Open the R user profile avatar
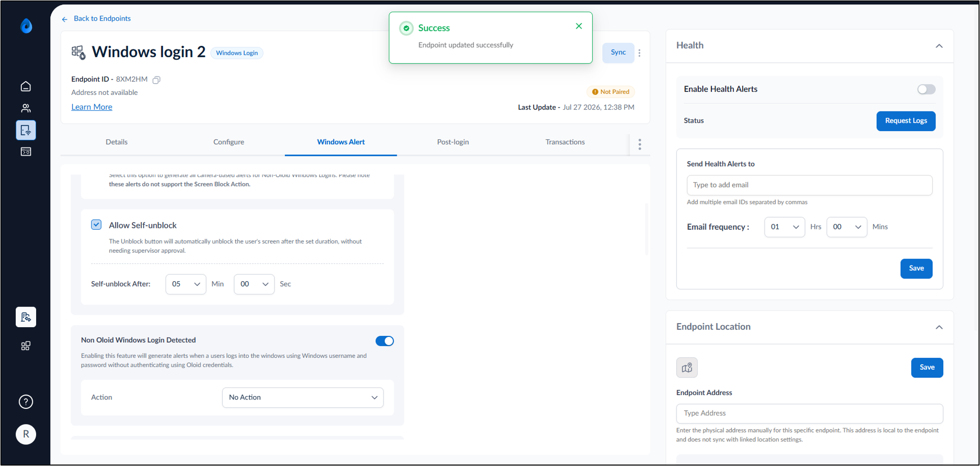The width and height of the screenshot is (980, 466). click(x=26, y=434)
